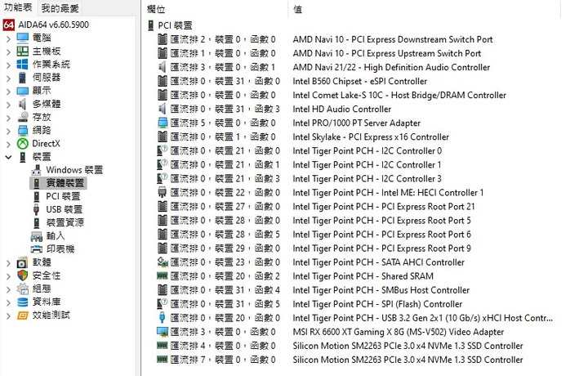Click the 網路 network icon
This screenshot has height=376, width=588.
tap(23, 130)
